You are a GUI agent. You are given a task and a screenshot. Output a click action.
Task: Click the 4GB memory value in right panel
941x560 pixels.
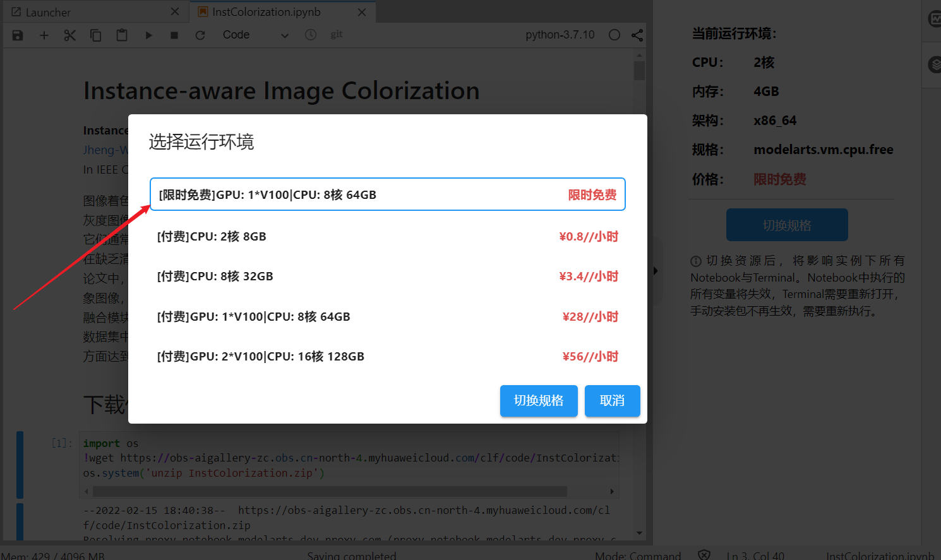(766, 92)
